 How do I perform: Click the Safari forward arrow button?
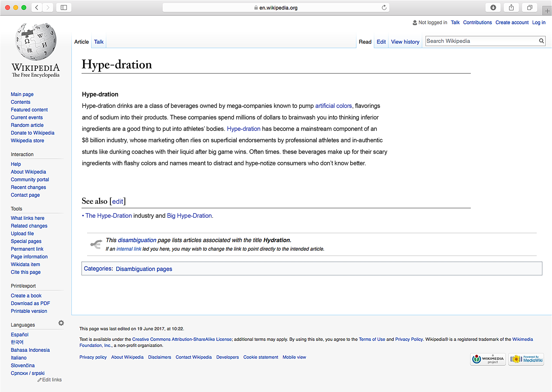pyautogui.click(x=48, y=7)
